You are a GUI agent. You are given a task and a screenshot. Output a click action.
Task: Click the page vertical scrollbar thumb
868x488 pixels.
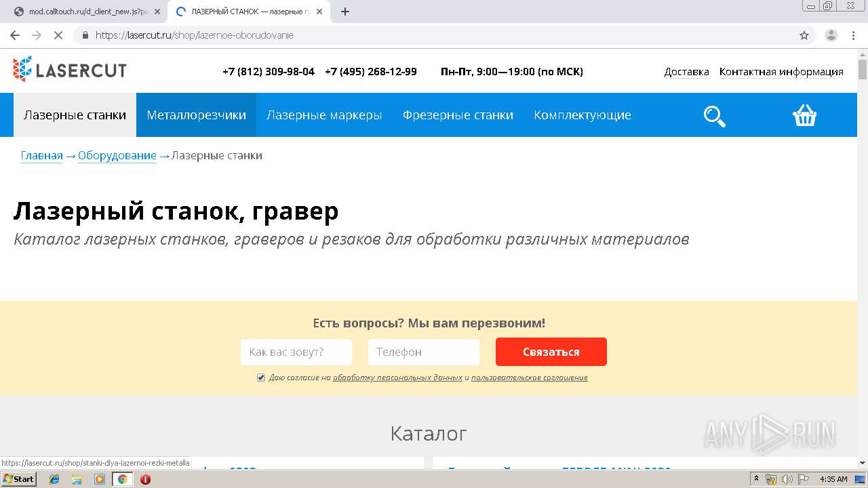862,69
